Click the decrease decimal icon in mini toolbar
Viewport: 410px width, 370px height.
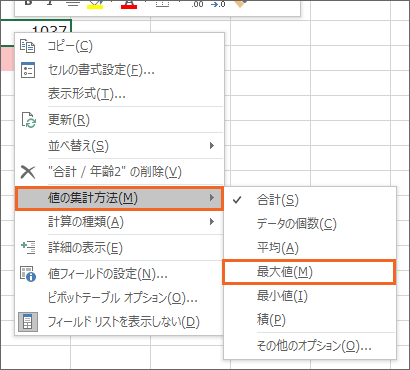[x=218, y=4]
